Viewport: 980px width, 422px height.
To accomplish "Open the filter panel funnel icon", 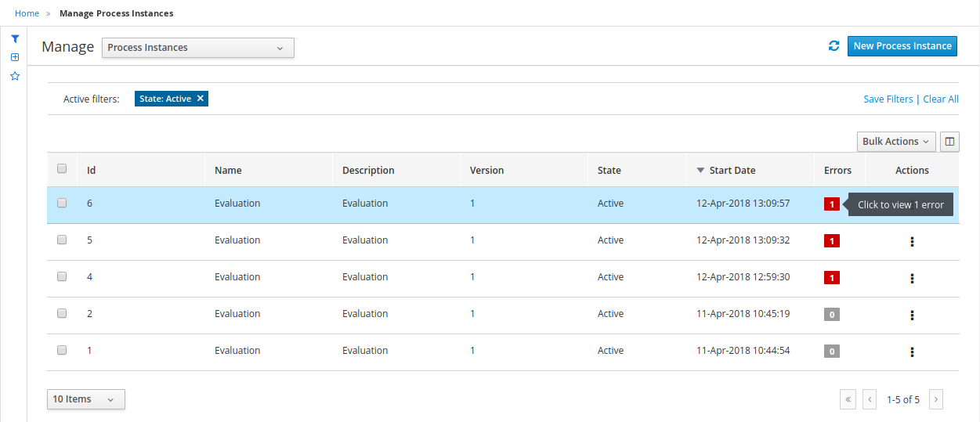I will [14, 38].
